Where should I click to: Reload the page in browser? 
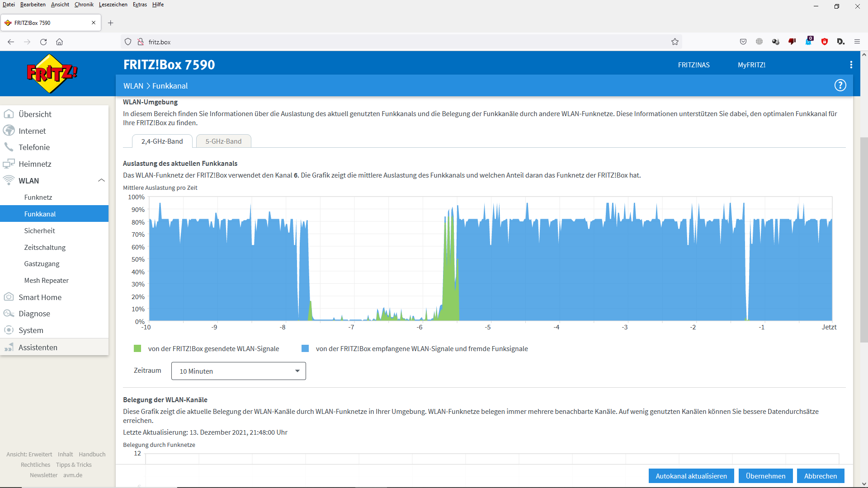(x=43, y=42)
